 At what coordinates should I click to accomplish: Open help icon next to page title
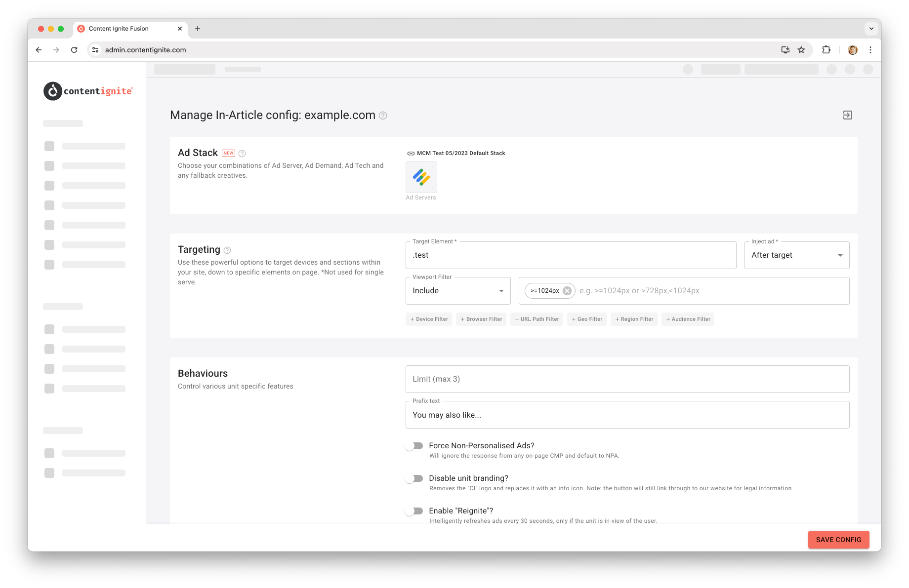click(x=383, y=116)
